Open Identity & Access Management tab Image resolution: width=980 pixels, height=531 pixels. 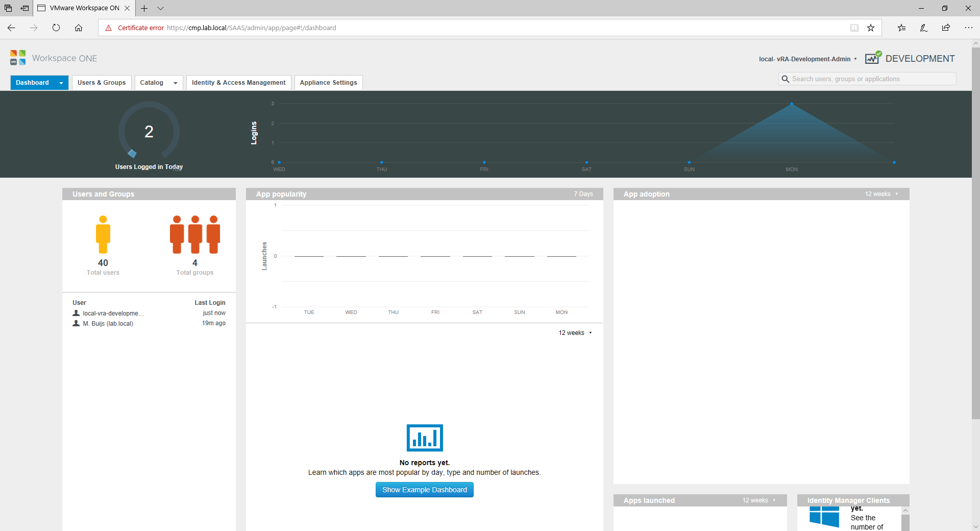(x=238, y=83)
